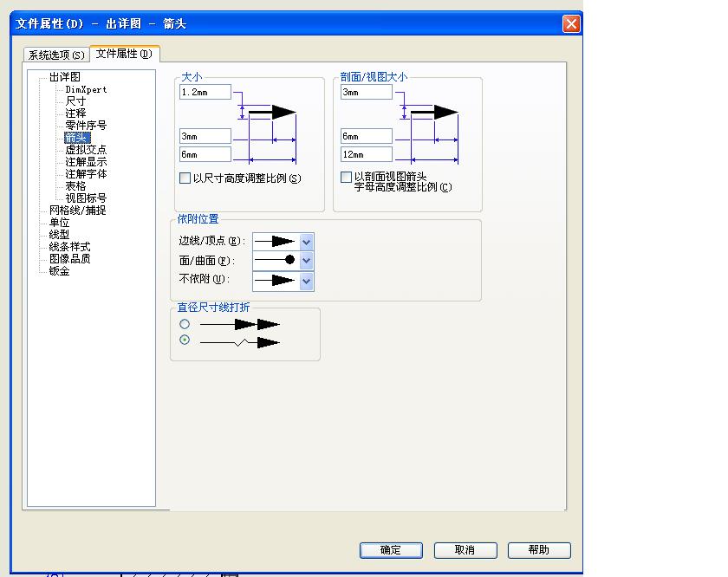This screenshot has width=728, height=577.
Task: Click the 1.2mm arrow height field
Action: click(x=205, y=92)
